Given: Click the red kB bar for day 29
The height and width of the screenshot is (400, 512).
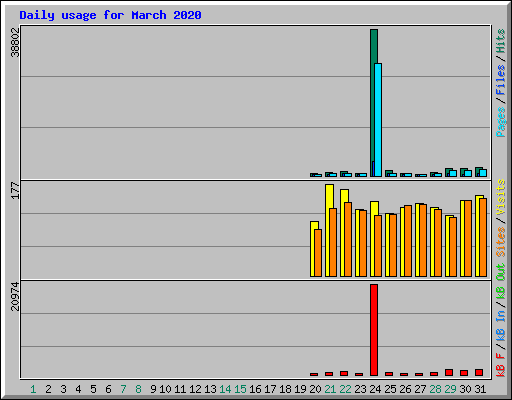Looking at the screenshot, I should pos(449,372).
